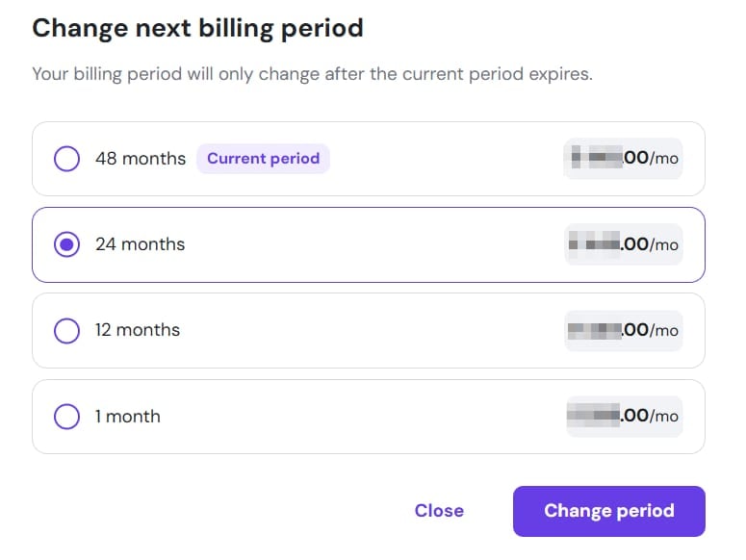Screen dimensions: 746x560
Task: Select the 48 months radio button
Action: [x=66, y=159]
